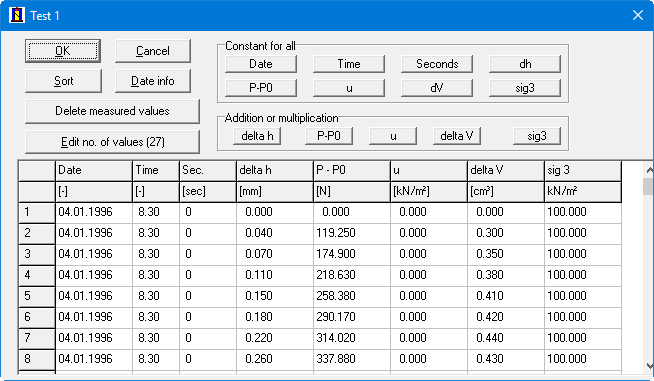
Task: Click P-P0 in Addition or multiplication group
Action: tap(329, 136)
